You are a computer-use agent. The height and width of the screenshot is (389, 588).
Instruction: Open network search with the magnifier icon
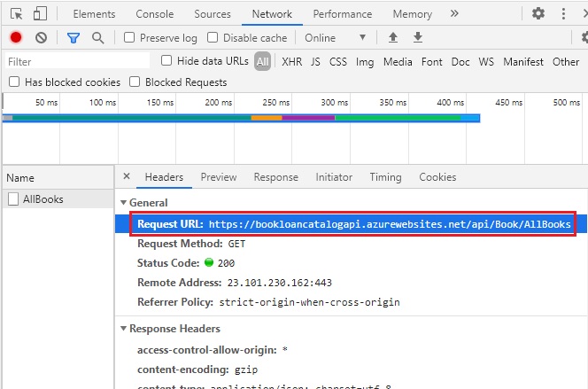pos(98,38)
